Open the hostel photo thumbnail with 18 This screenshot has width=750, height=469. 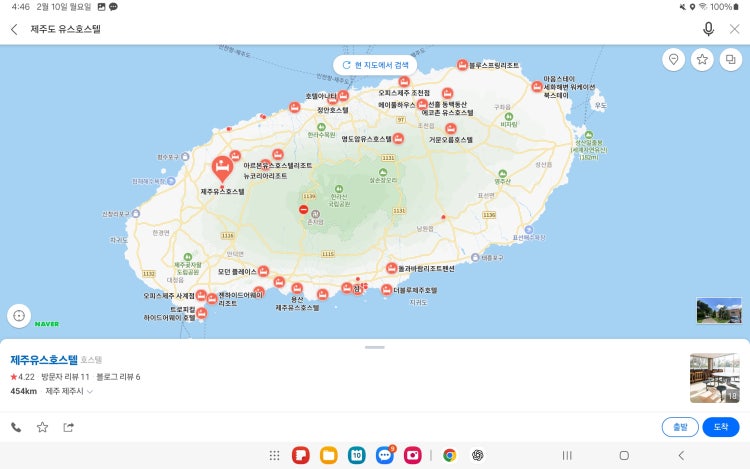[x=715, y=378]
